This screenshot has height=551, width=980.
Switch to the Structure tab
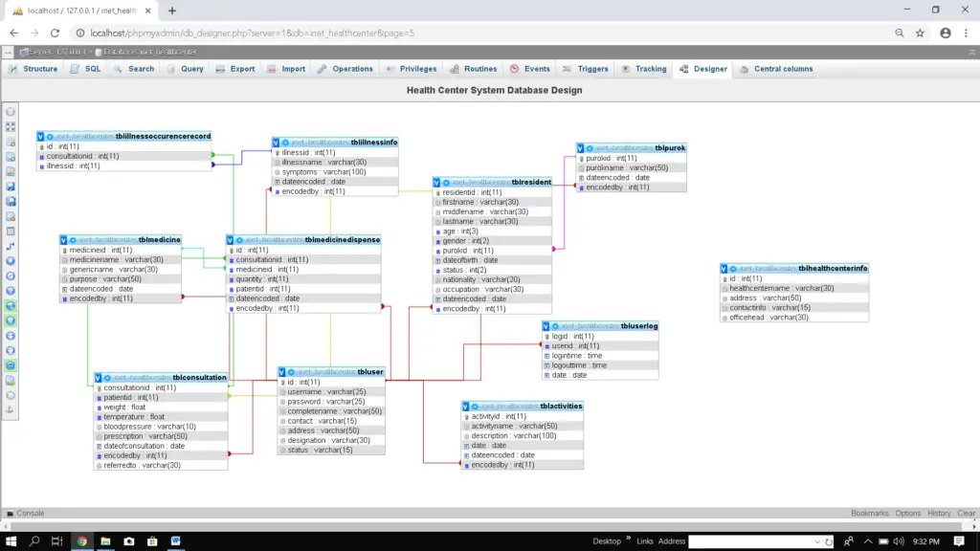coord(38,68)
